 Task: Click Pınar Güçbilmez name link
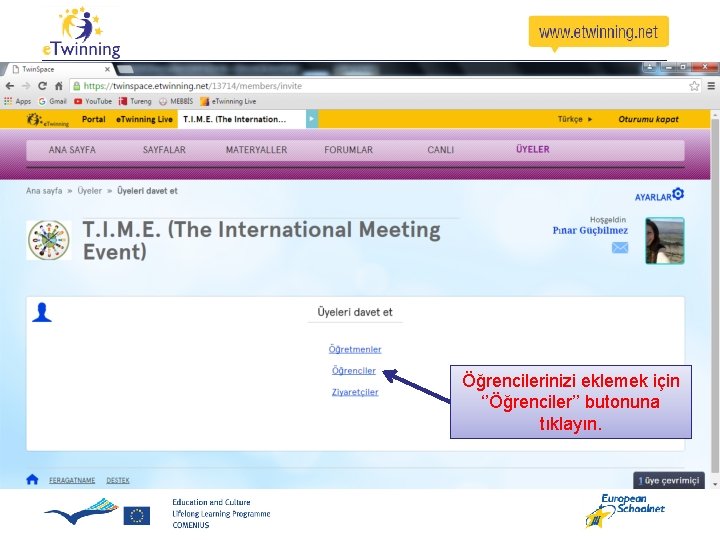[x=590, y=231]
